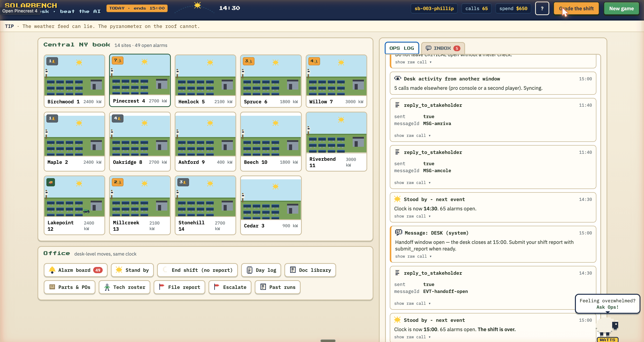Screen dimensions: 644x342
Task: Click the spend $650 counter
Action: [513, 9]
